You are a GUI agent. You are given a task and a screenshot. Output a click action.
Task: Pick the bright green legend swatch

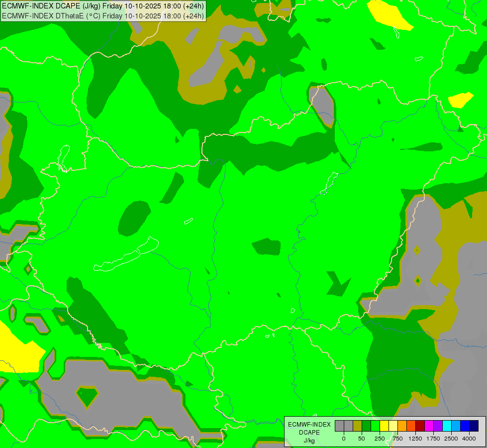[x=375, y=426]
